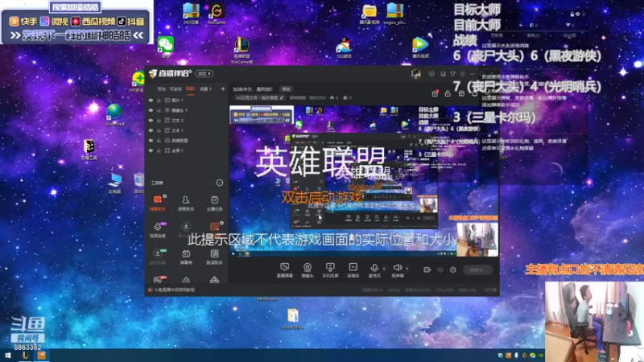Edit the stream category with the pencil icon
Viewport: 644px width, 362px height.
coord(281,97)
